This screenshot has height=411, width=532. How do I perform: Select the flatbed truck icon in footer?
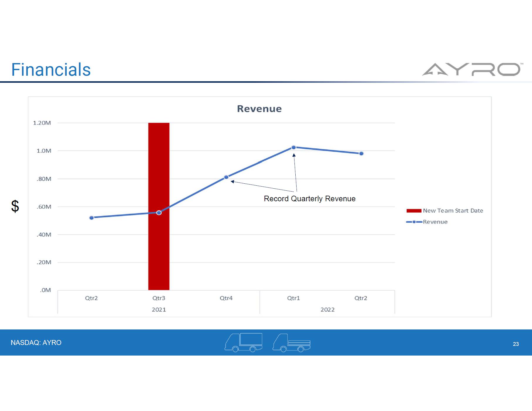pyautogui.click(x=291, y=343)
